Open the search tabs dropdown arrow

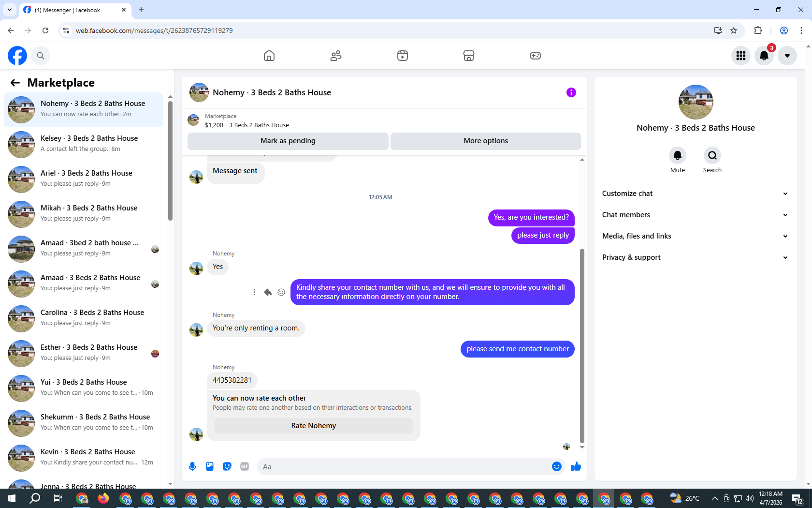(10, 10)
